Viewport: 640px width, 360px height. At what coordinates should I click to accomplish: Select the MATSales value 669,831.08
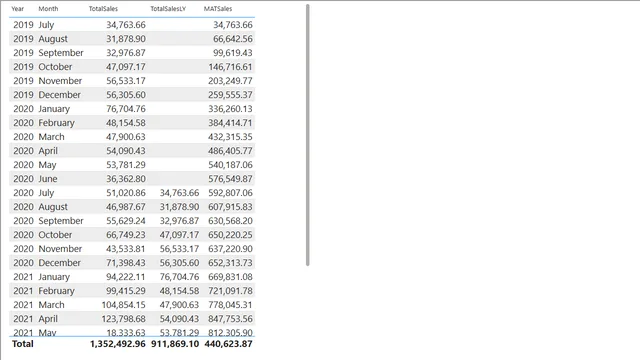click(x=230, y=277)
